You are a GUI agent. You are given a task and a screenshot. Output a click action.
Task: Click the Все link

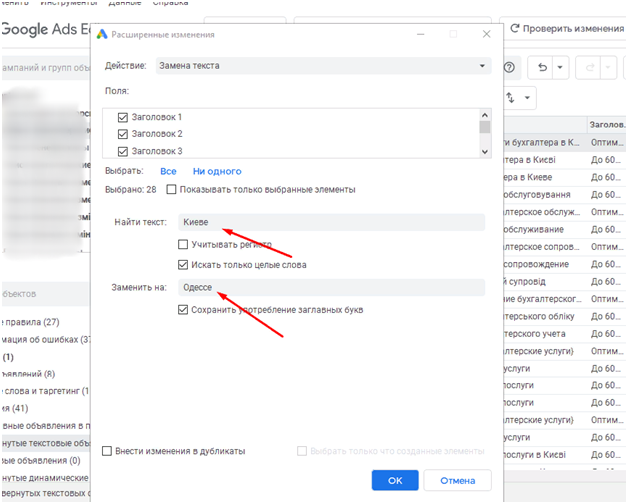(168, 171)
